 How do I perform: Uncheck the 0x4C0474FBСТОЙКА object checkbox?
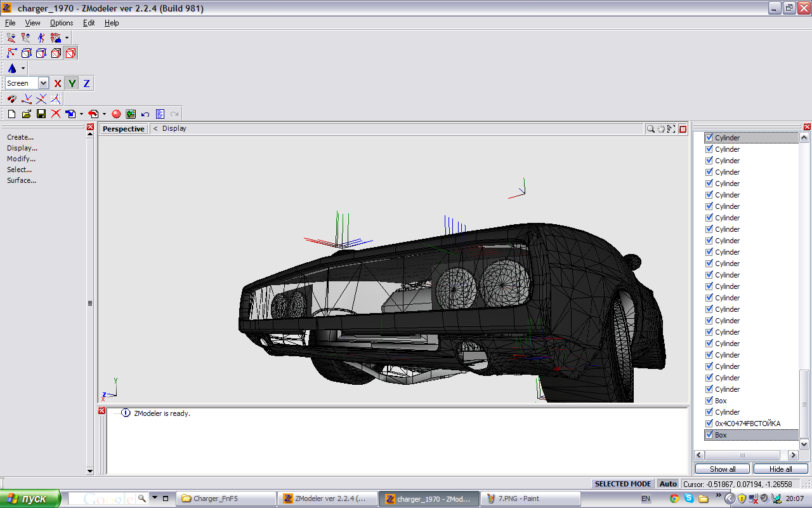tap(709, 424)
